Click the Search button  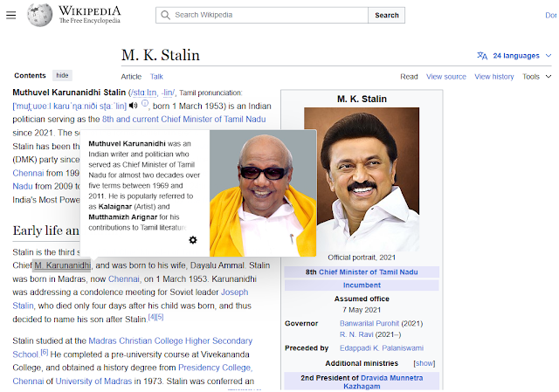click(386, 16)
